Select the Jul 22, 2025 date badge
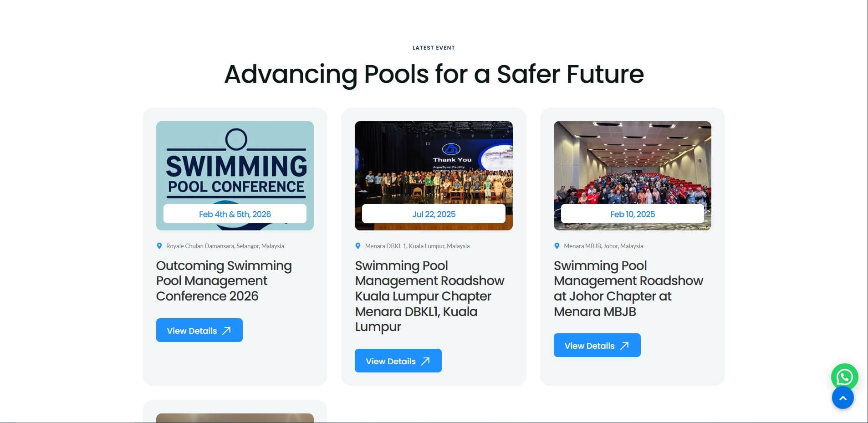The height and width of the screenshot is (423, 868). pyautogui.click(x=434, y=214)
